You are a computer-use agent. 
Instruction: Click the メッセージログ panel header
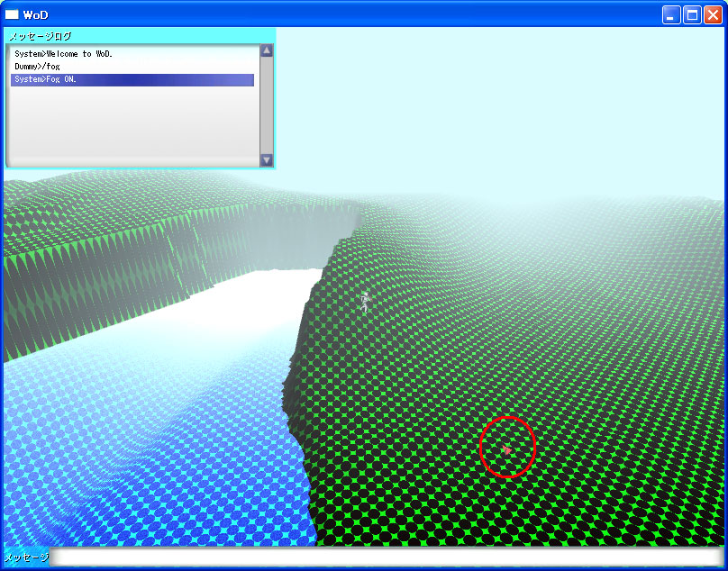pyautogui.click(x=41, y=36)
